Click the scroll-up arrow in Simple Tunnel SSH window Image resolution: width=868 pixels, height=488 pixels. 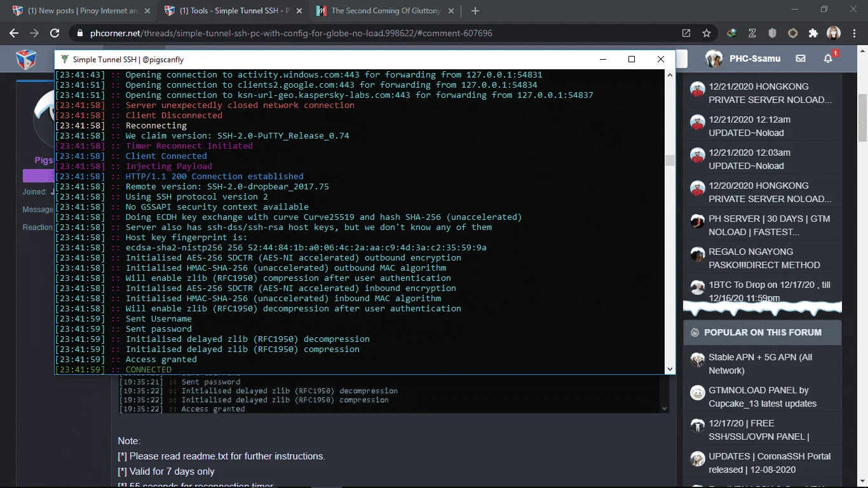670,74
